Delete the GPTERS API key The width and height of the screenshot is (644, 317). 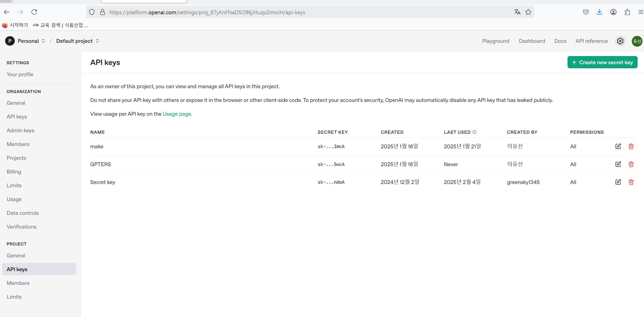pyautogui.click(x=631, y=164)
